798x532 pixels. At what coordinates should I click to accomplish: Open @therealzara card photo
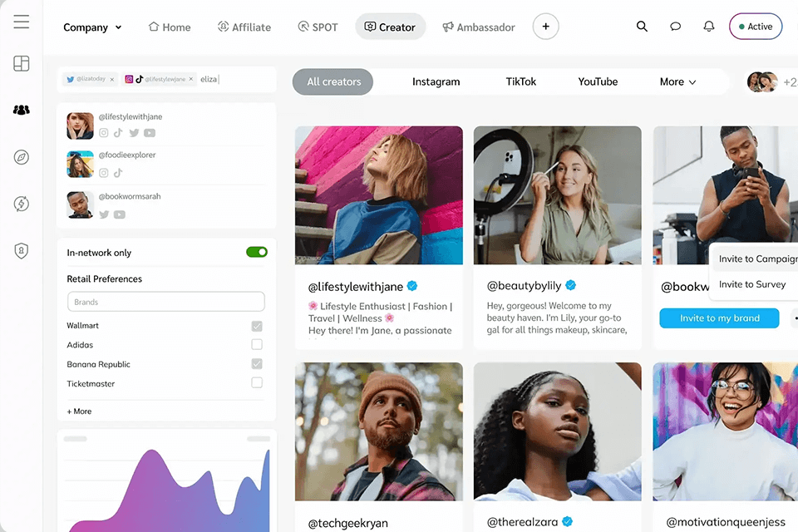557,431
